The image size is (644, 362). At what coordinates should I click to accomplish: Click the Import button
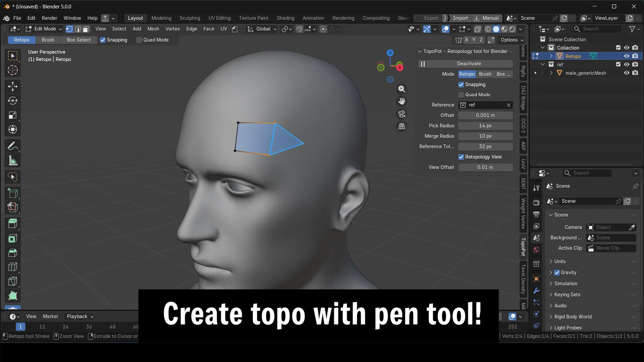[457, 18]
